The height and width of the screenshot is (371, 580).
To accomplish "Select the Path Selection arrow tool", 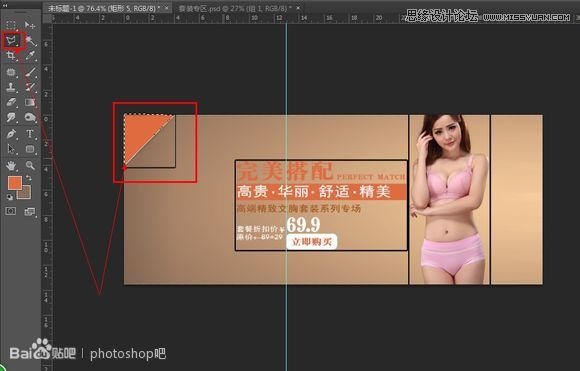I will [11, 149].
